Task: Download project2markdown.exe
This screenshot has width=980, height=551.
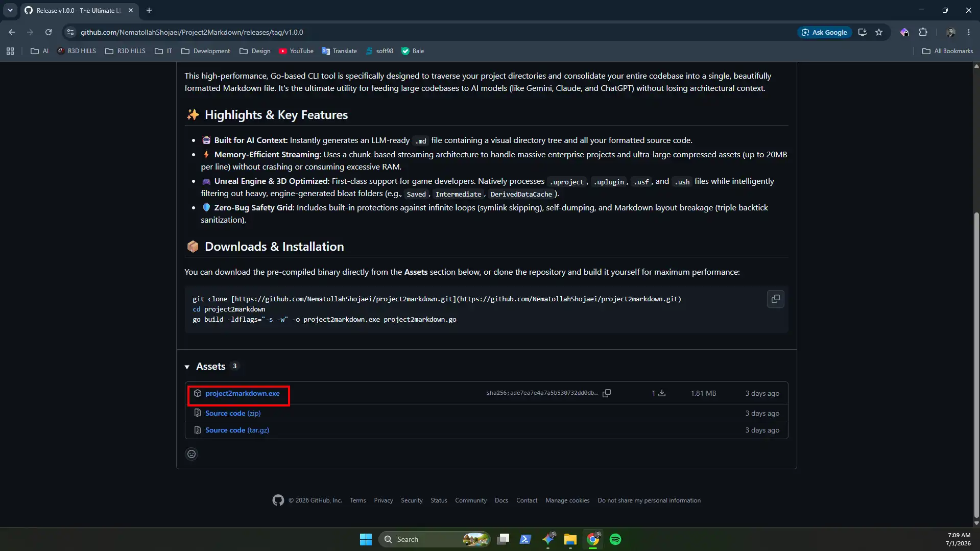Action: pyautogui.click(x=242, y=393)
